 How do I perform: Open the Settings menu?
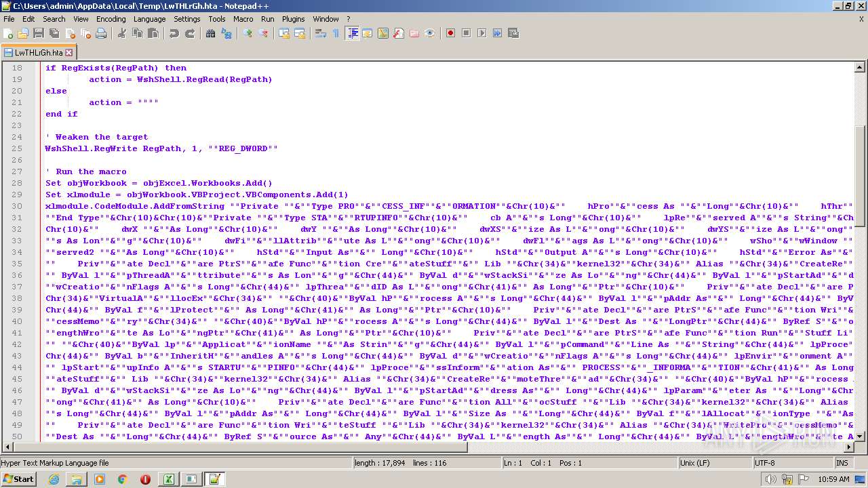[187, 19]
